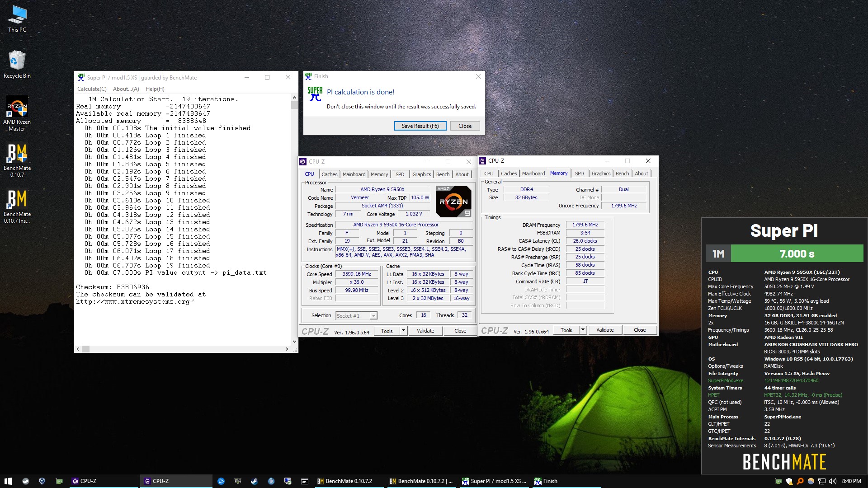Click Close button in CPU-Z Memory window
The width and height of the screenshot is (868, 488).
[x=639, y=330]
